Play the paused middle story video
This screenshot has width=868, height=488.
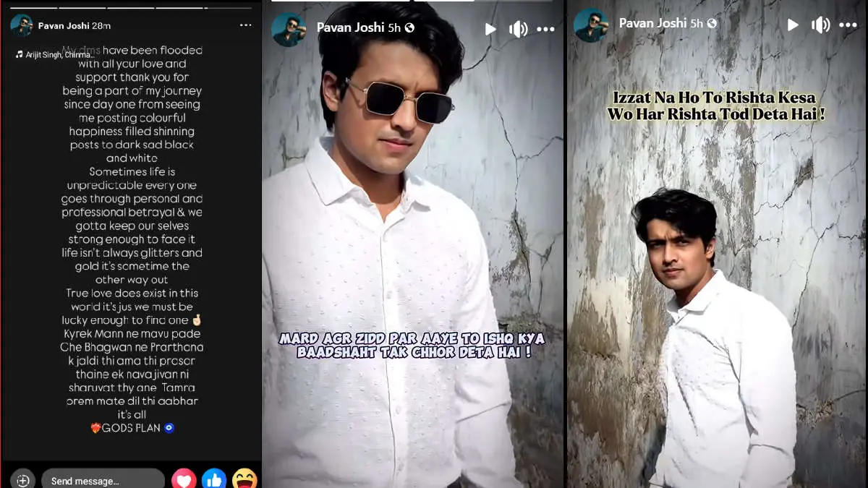490,28
